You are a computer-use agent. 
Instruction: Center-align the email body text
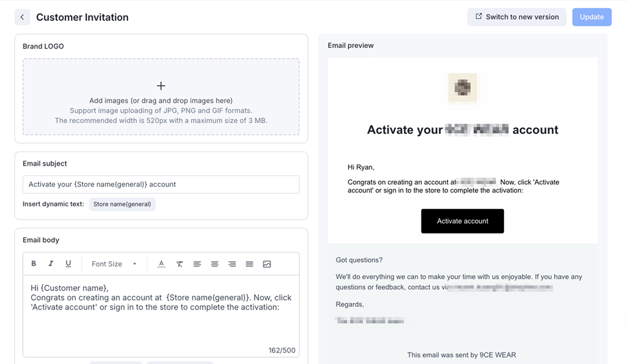[x=215, y=264]
